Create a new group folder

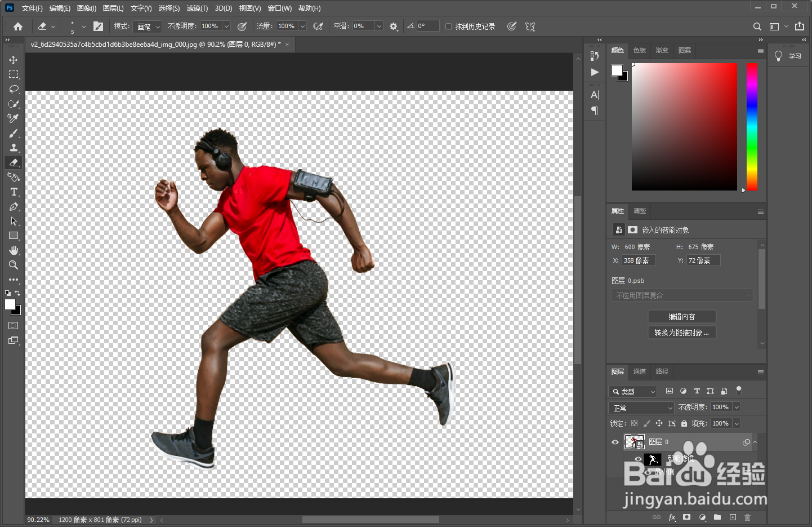coord(717,517)
